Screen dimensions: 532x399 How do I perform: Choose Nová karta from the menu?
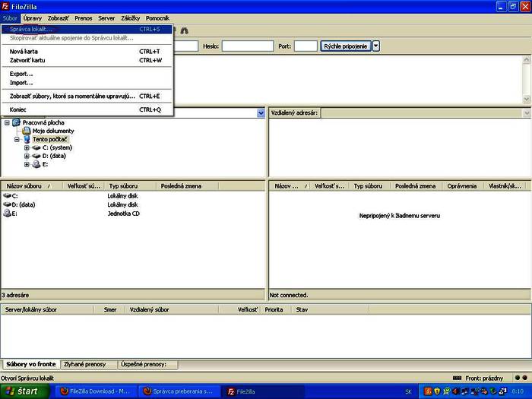pos(87,52)
